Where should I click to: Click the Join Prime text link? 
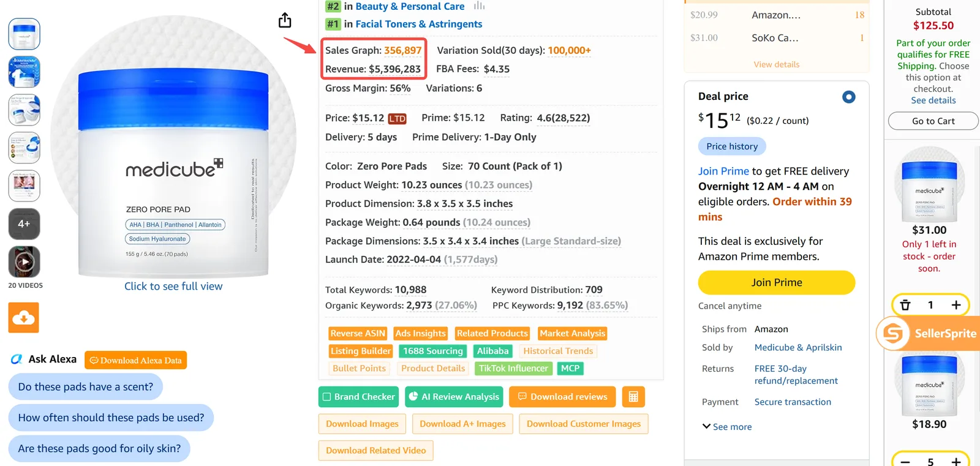(723, 171)
